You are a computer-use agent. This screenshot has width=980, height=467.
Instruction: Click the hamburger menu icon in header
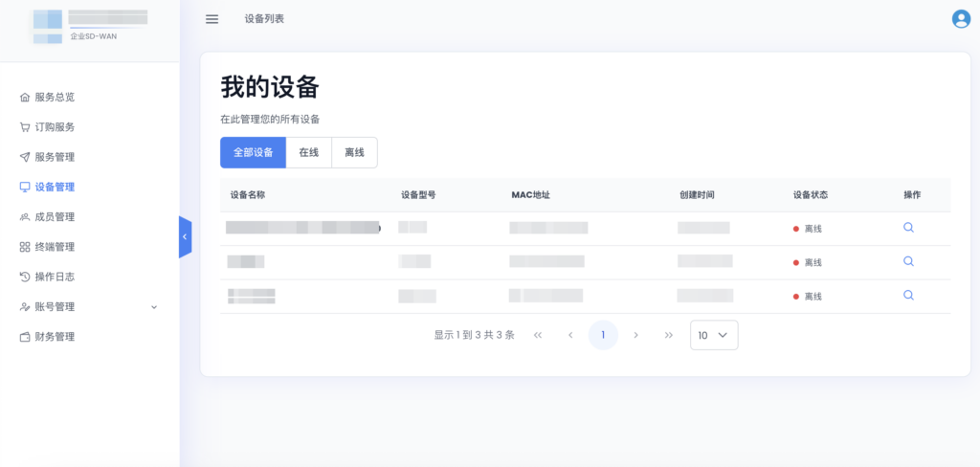[x=212, y=19]
